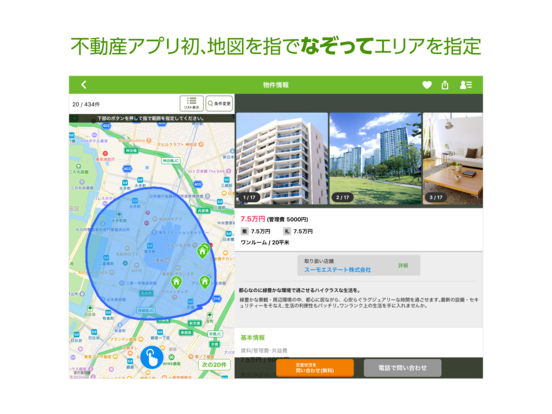
Task: Select the lower-left green house map pin
Action: (x=176, y=282)
